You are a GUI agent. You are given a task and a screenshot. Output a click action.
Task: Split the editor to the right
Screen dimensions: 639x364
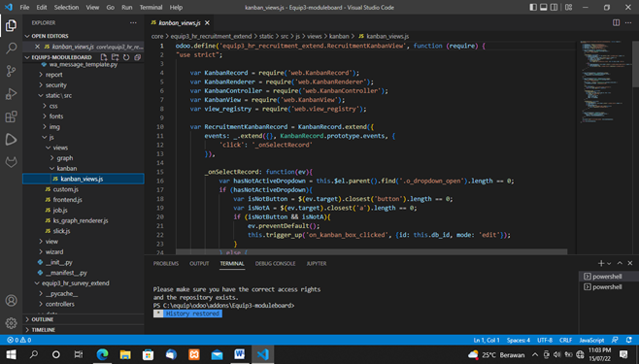[616, 22]
